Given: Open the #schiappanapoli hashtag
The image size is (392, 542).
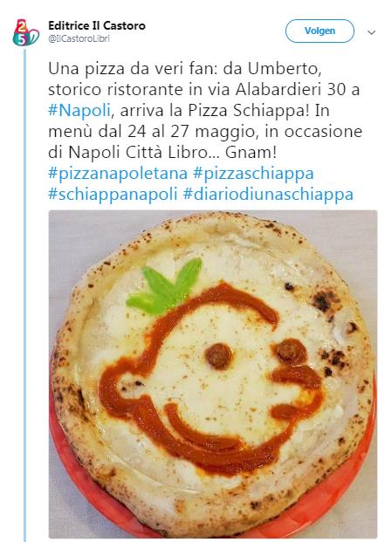Looking at the screenshot, I should click(113, 195).
